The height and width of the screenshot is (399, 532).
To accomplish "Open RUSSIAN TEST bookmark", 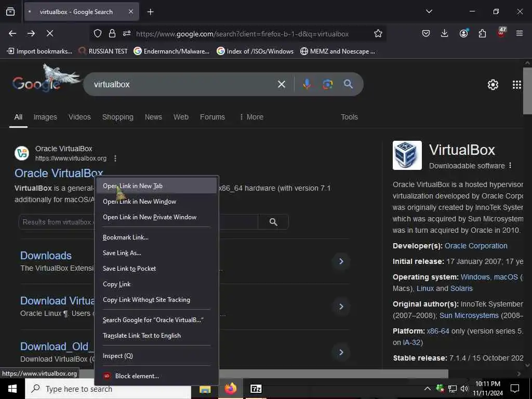I will click(x=103, y=51).
